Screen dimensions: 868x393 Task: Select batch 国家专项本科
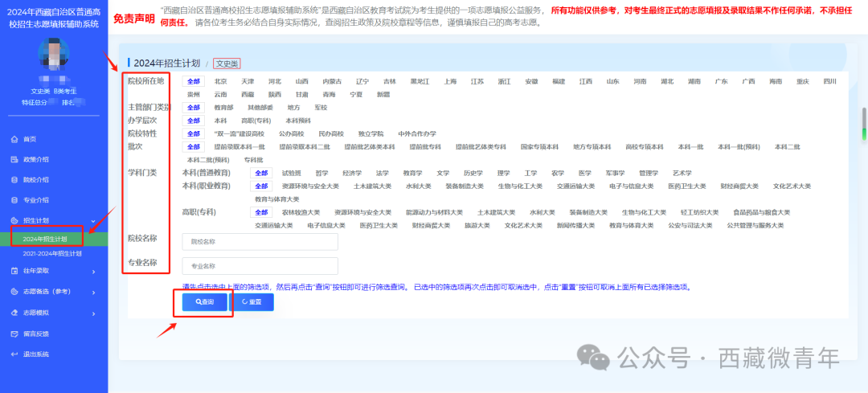539,147
